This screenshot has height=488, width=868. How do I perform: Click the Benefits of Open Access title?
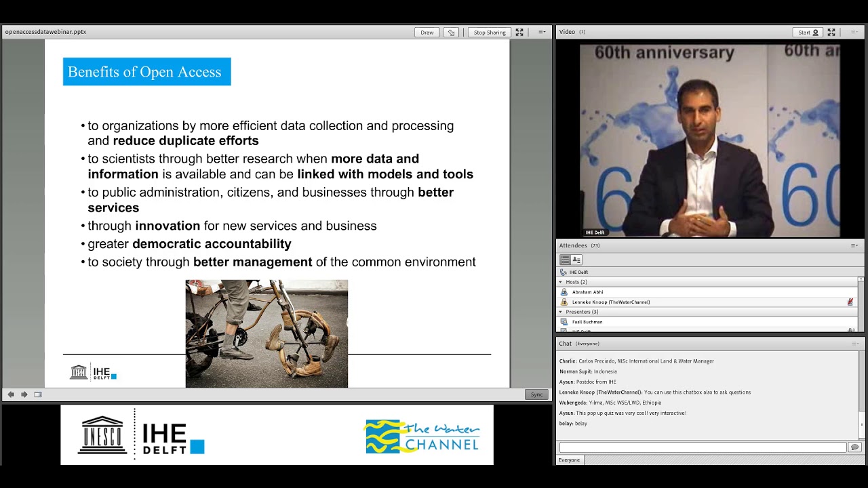tap(146, 72)
